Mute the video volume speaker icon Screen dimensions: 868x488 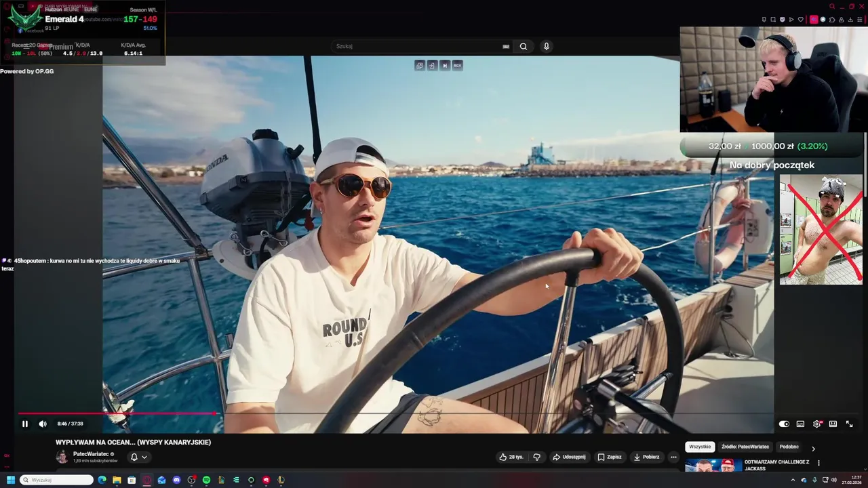point(43,424)
